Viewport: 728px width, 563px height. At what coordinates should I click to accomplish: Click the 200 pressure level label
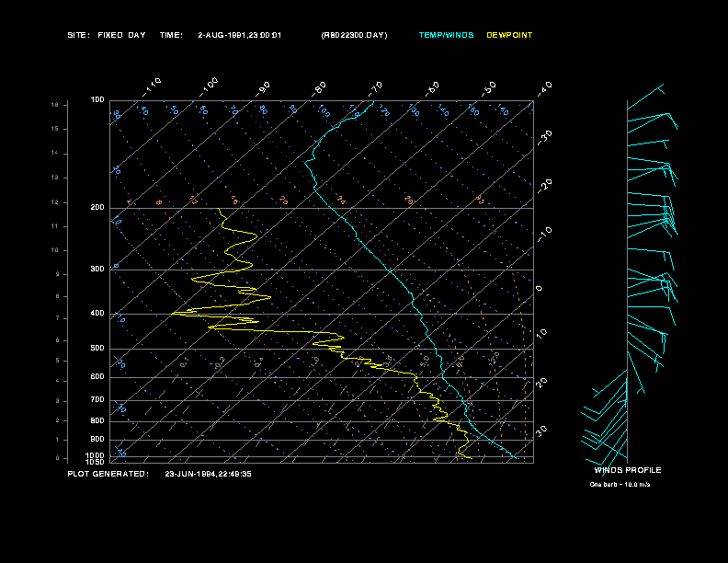pyautogui.click(x=97, y=207)
